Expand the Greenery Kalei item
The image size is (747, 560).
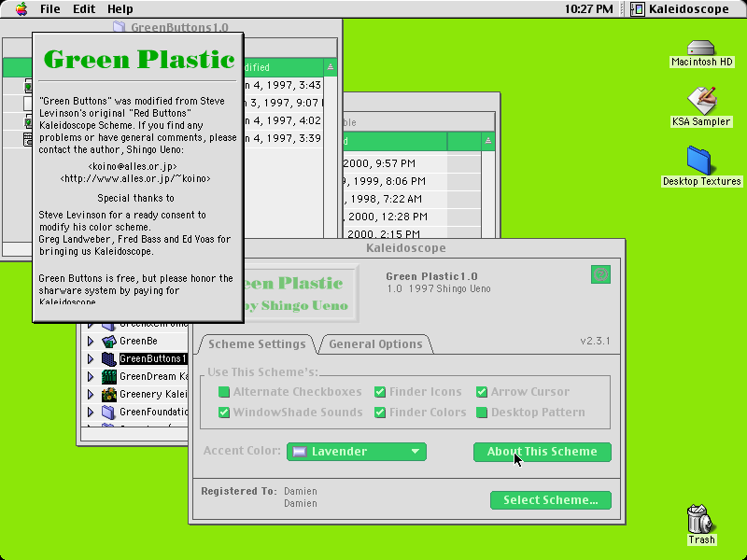click(90, 394)
